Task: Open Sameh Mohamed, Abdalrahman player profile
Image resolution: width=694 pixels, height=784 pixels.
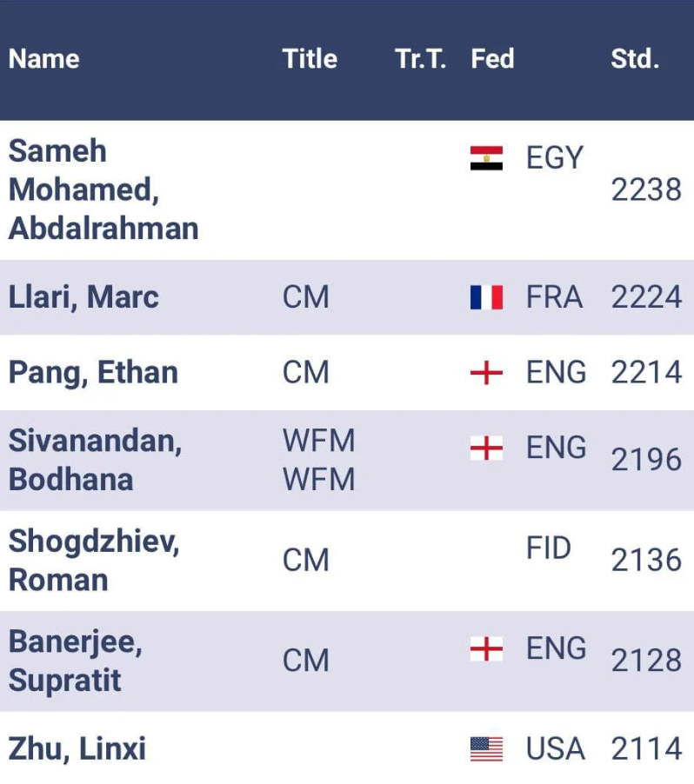Action: pos(103,189)
